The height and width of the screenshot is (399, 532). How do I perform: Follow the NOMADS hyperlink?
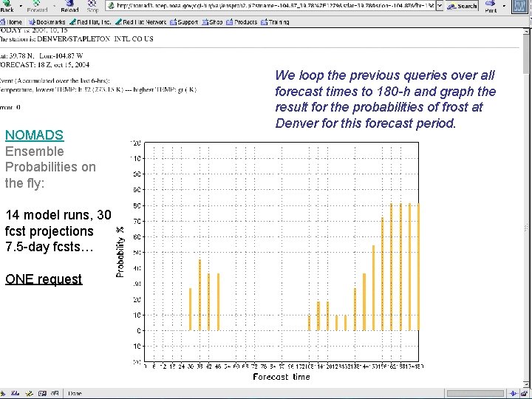coord(34,135)
